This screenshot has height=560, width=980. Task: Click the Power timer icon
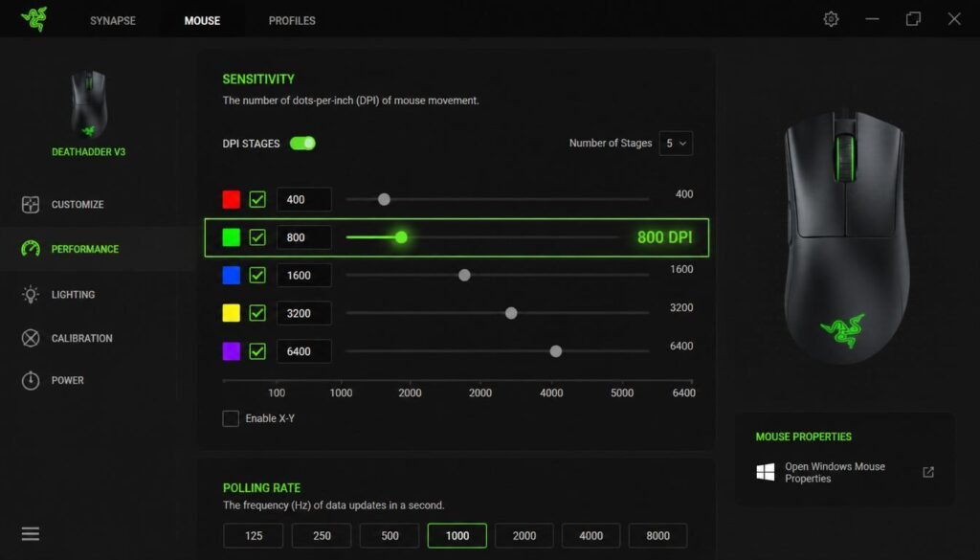pyautogui.click(x=30, y=380)
